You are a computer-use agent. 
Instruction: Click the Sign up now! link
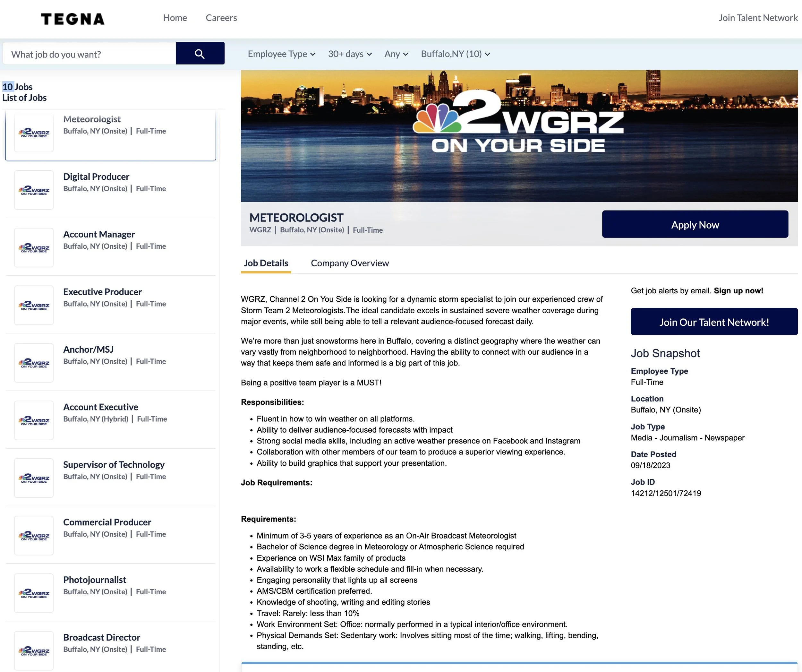click(738, 290)
